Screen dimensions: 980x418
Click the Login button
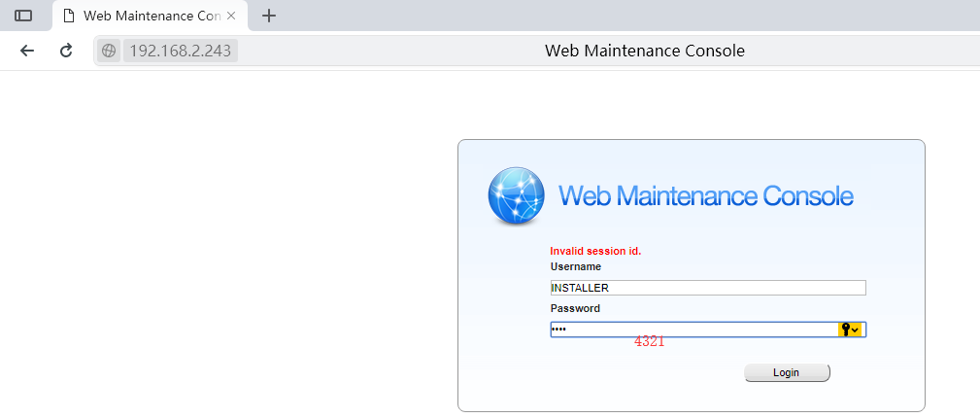(x=787, y=373)
